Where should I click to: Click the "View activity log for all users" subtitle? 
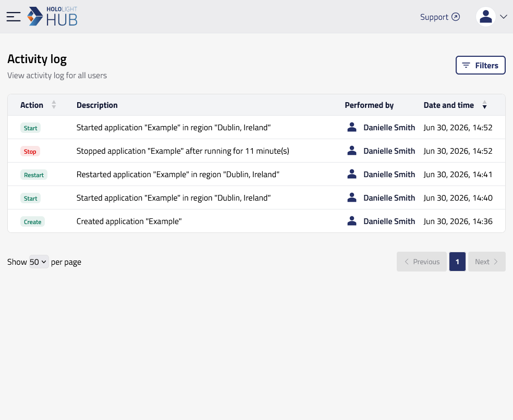(57, 76)
